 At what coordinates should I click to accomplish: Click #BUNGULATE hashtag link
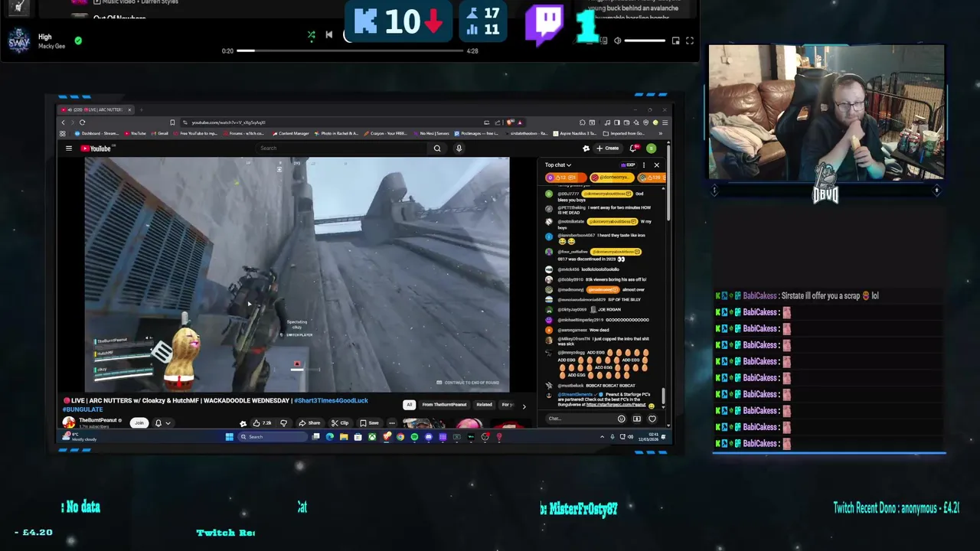83,409
